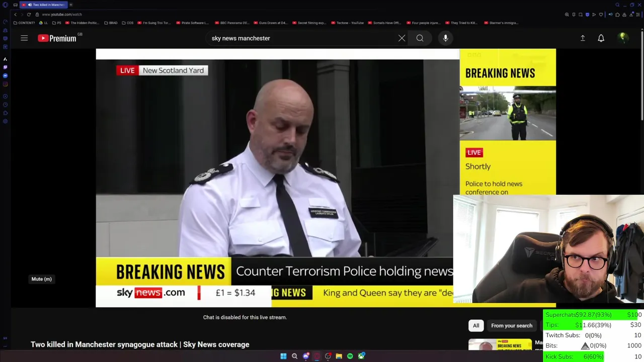Screen dimensions: 644x362
Task: Open Spotify from the taskbar
Action: click(350, 356)
